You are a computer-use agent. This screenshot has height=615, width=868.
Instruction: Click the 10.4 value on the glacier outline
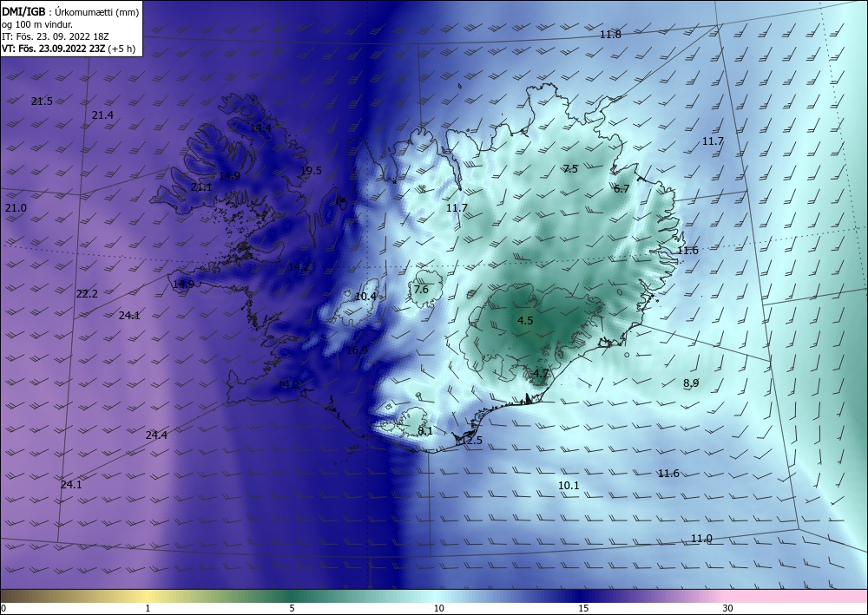pos(365,297)
